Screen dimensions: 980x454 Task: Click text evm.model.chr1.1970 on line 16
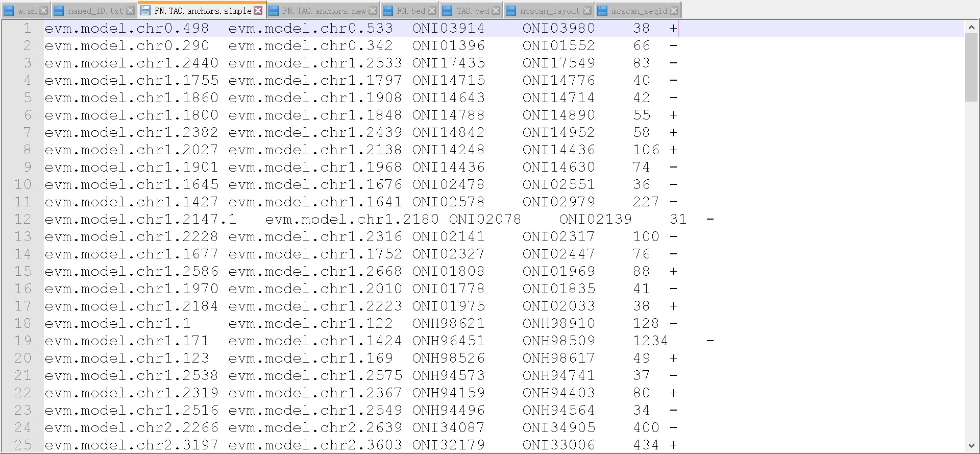[132, 289]
